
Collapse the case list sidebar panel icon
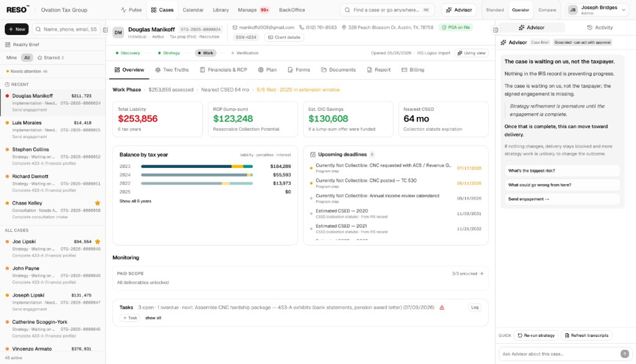(x=105, y=30)
